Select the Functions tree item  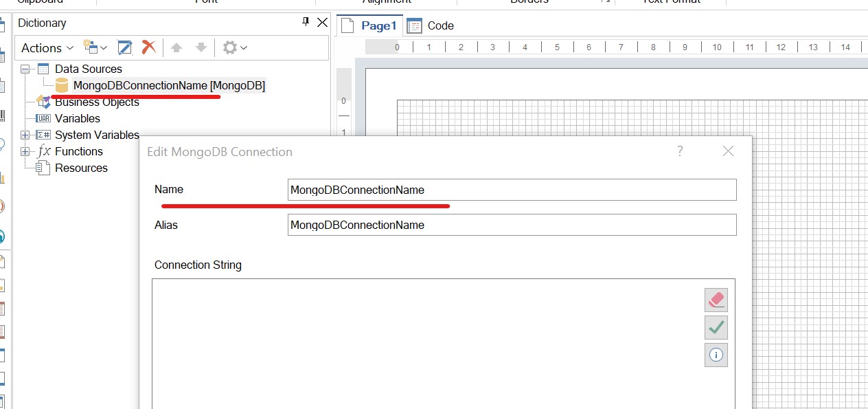coord(79,151)
